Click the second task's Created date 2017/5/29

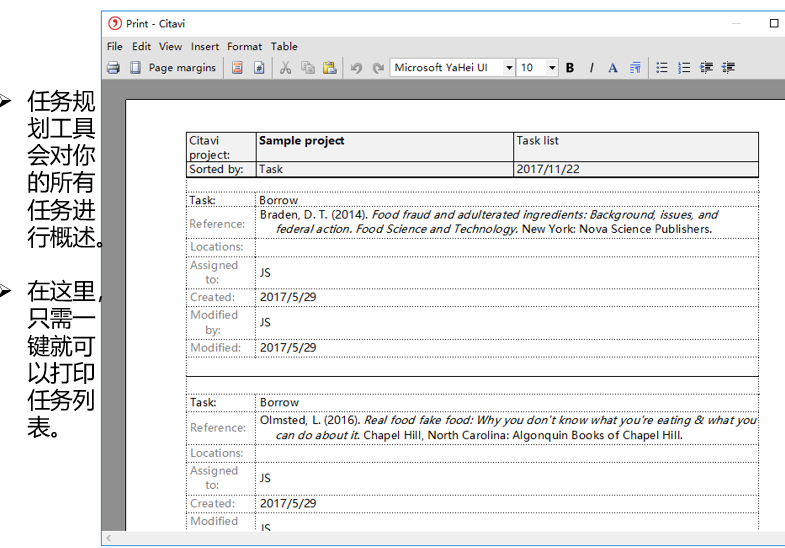tap(288, 503)
